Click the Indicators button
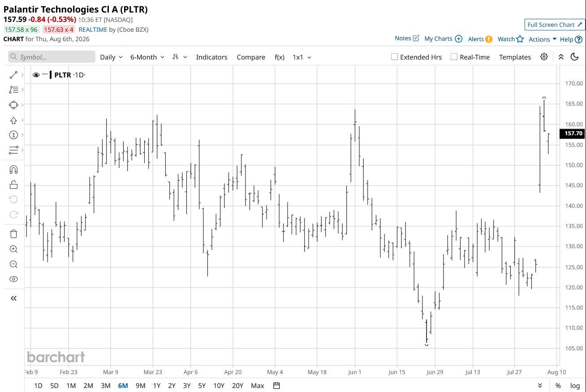 [211, 57]
